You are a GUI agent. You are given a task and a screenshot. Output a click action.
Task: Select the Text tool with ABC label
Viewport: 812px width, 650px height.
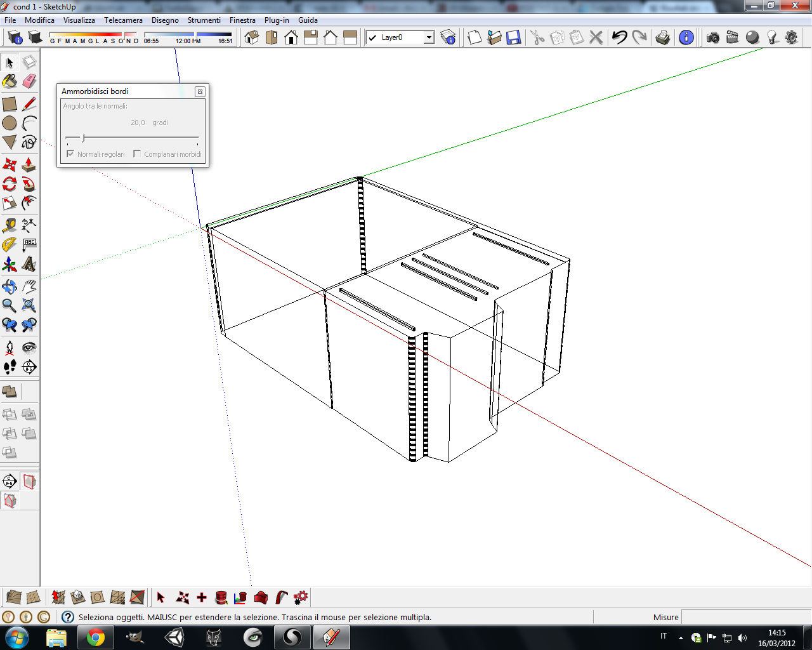[x=30, y=244]
